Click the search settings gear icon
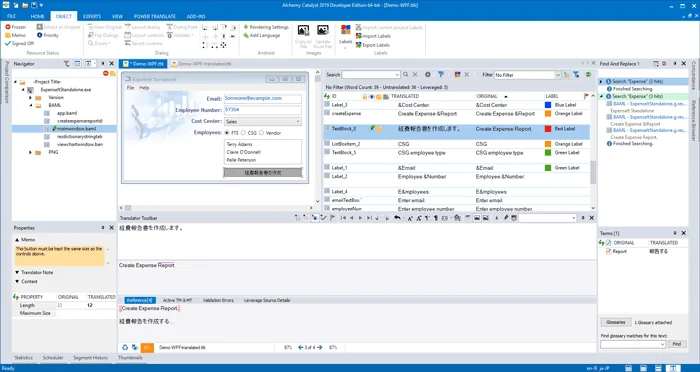The image size is (700, 372). [x=428, y=75]
